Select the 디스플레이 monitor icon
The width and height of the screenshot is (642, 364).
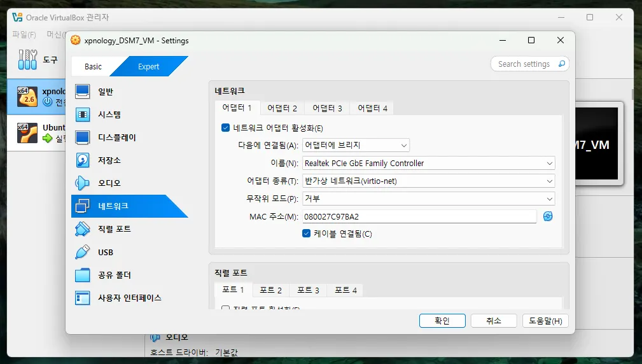pos(82,137)
